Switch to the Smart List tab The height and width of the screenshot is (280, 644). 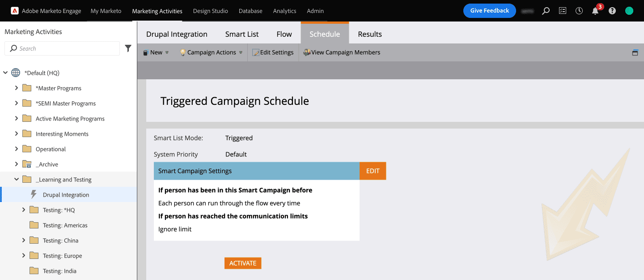click(241, 34)
